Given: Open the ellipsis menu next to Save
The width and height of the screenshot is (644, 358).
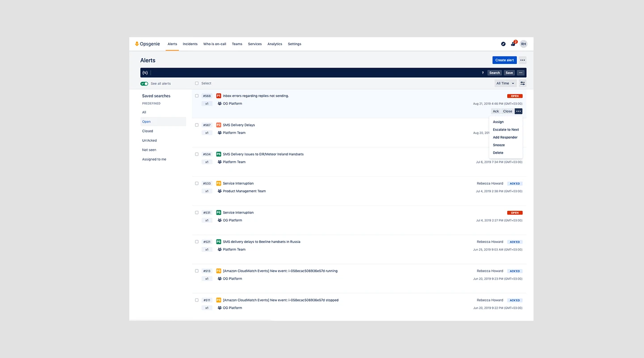Looking at the screenshot, I should 521,73.
